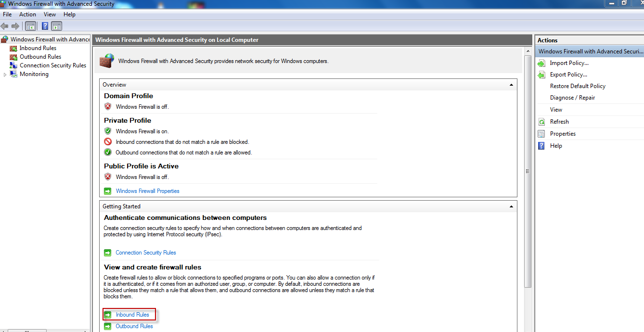
Task: Select Outbound Rules in the tree
Action: (40, 57)
